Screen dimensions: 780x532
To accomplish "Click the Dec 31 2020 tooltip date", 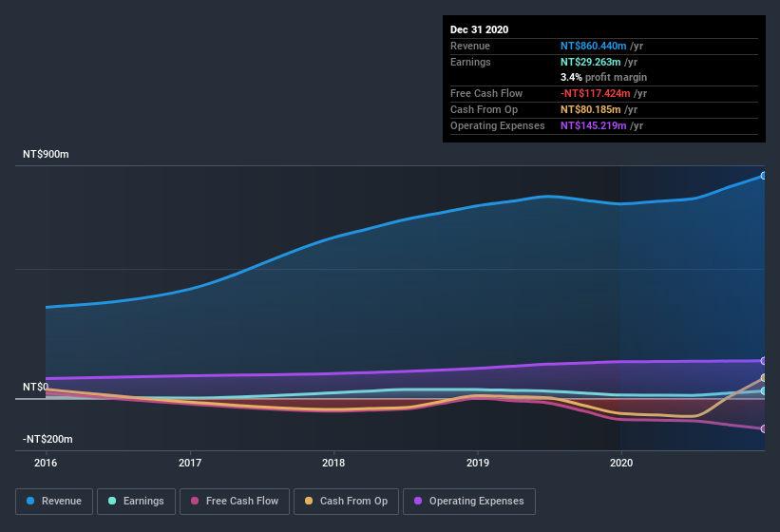I will pos(479,29).
